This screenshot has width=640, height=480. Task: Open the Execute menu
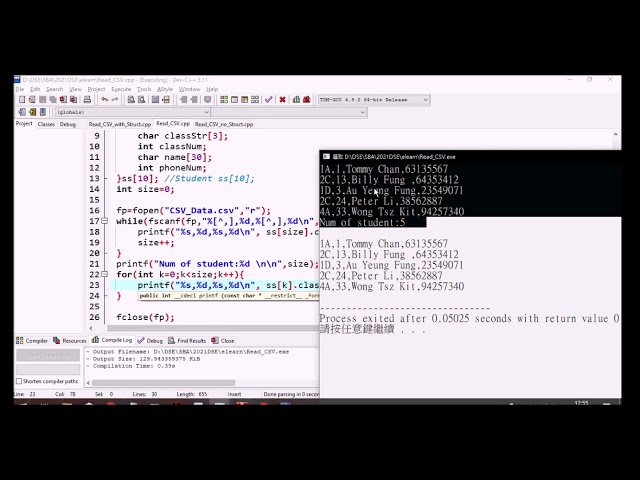tap(121, 89)
